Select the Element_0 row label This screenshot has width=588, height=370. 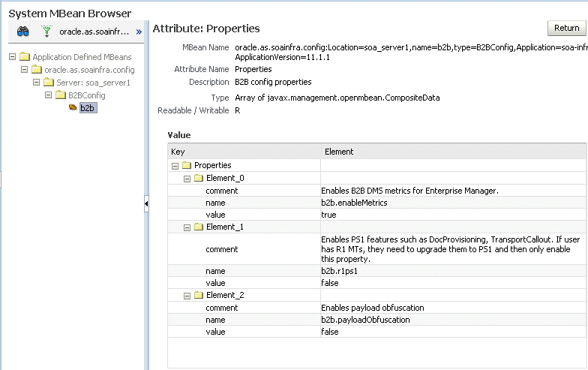click(225, 179)
